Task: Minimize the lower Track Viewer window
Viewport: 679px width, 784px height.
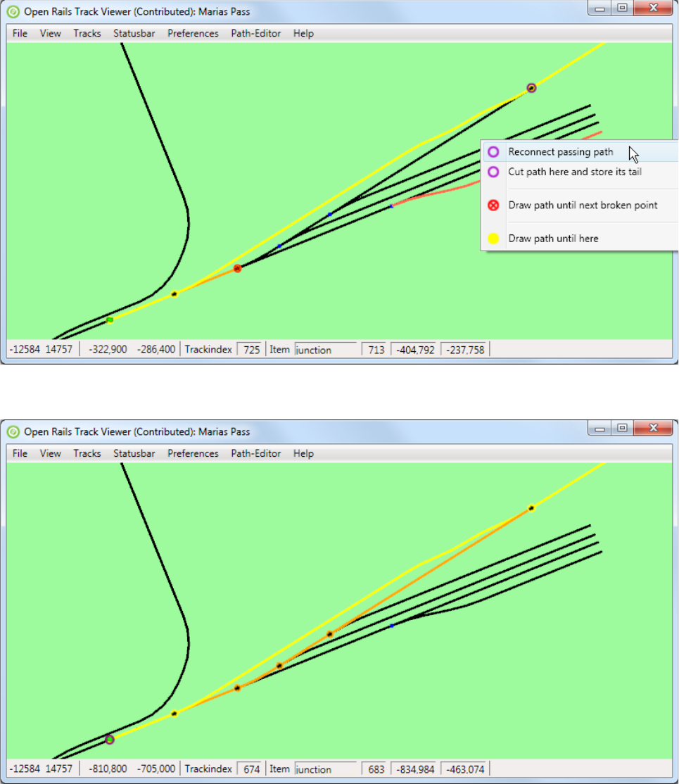Action: (x=600, y=429)
